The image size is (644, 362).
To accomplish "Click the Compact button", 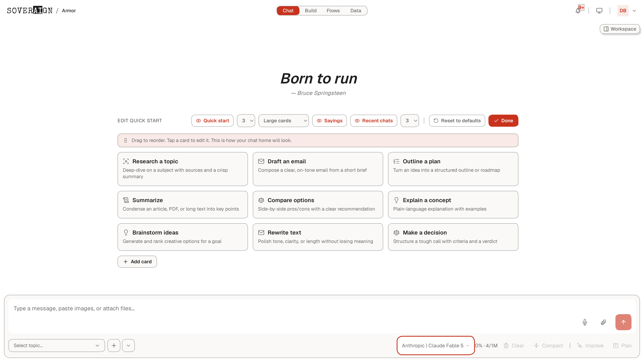I will click(548, 346).
